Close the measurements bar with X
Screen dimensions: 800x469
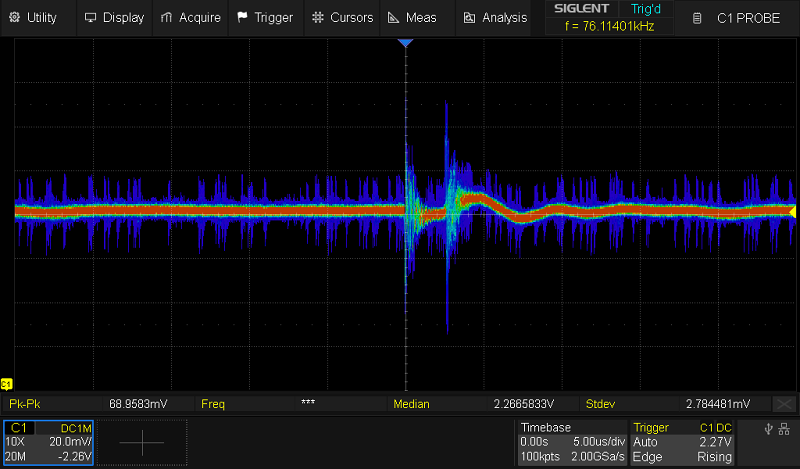click(783, 404)
